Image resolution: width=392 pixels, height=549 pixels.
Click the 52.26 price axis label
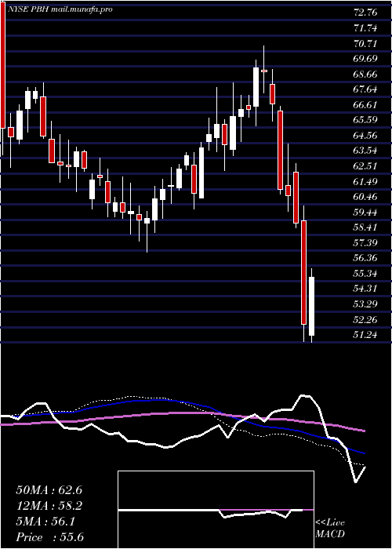tap(365, 320)
